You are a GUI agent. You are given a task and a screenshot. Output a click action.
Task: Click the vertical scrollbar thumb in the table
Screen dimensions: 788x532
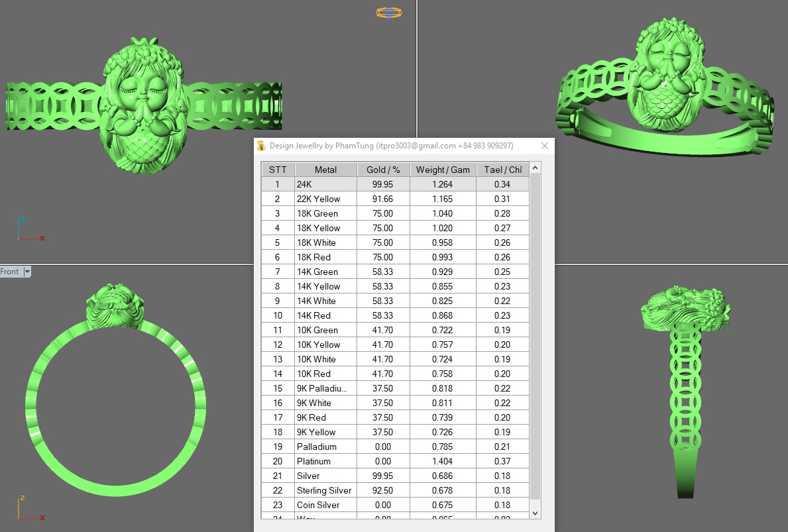point(535,337)
